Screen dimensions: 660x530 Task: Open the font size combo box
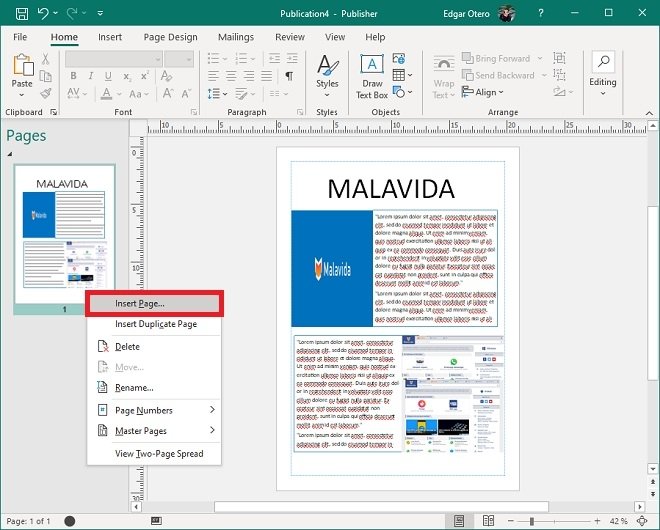point(179,59)
